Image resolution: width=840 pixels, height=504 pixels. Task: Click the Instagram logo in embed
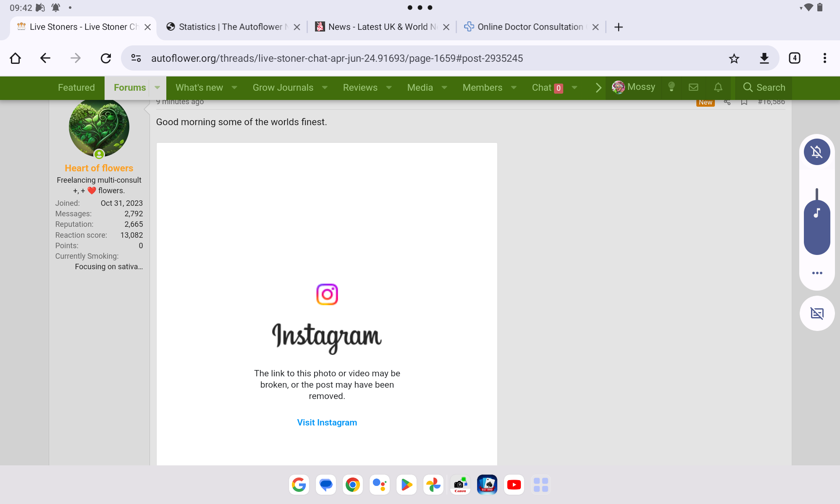(327, 294)
